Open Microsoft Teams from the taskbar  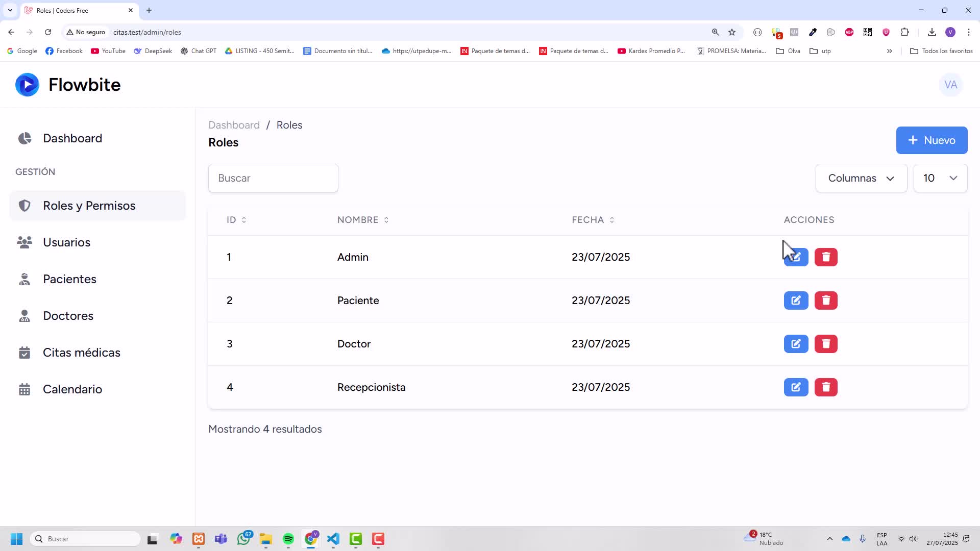(221, 539)
